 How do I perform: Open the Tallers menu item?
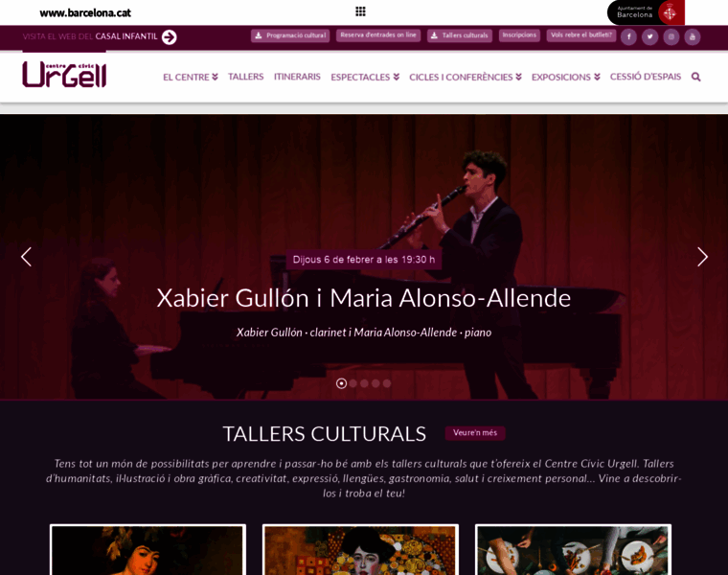(x=245, y=77)
